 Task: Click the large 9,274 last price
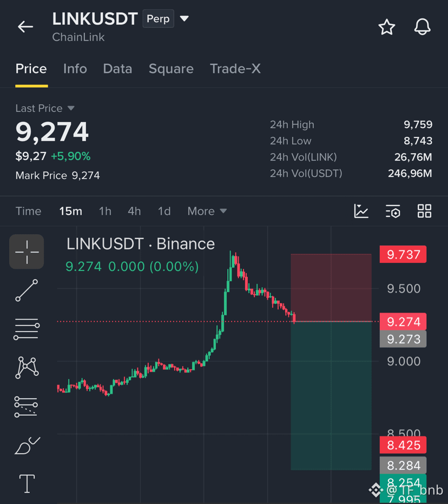[52, 131]
